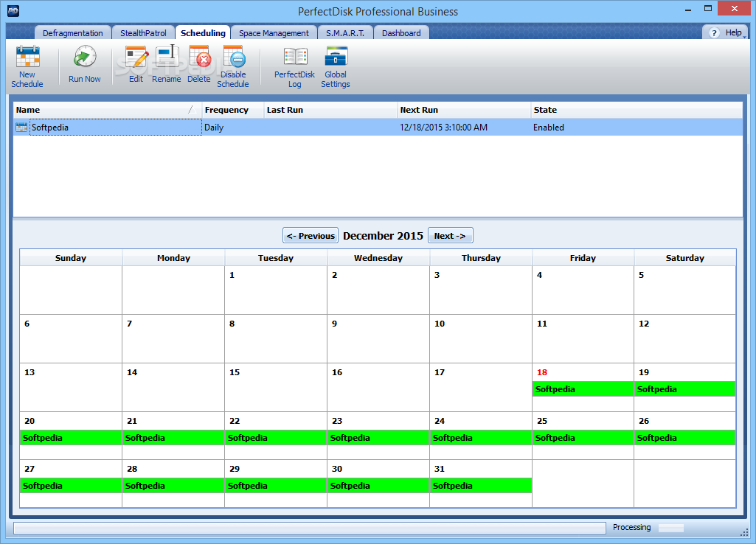Click the Wednesday weekday header
Viewport: 756px width, 544px height.
pos(378,258)
